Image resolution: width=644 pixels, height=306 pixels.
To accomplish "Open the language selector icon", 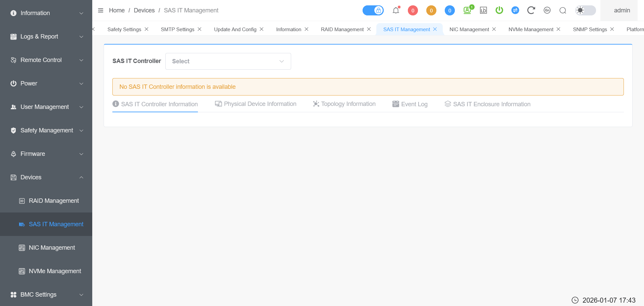I will pos(547,10).
